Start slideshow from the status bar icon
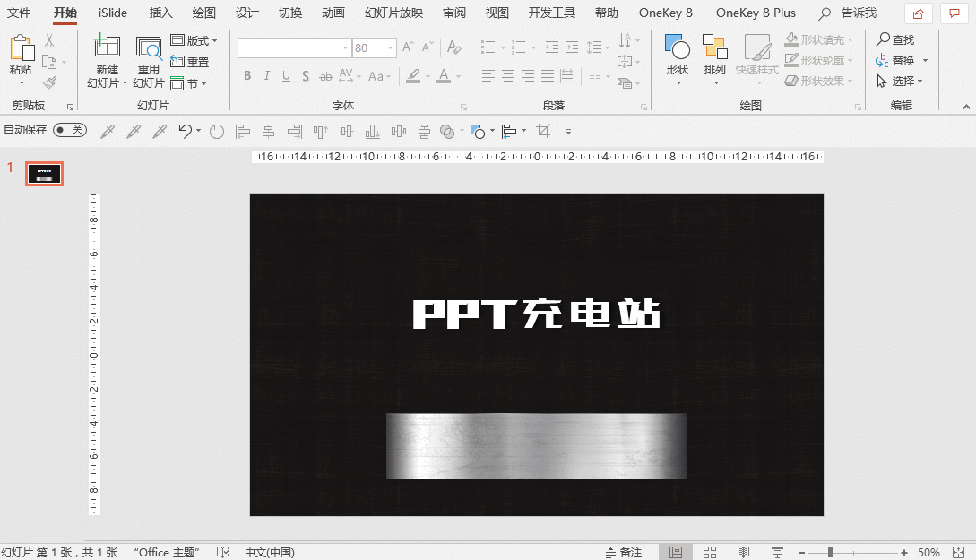The height and width of the screenshot is (560, 976). coord(777,553)
